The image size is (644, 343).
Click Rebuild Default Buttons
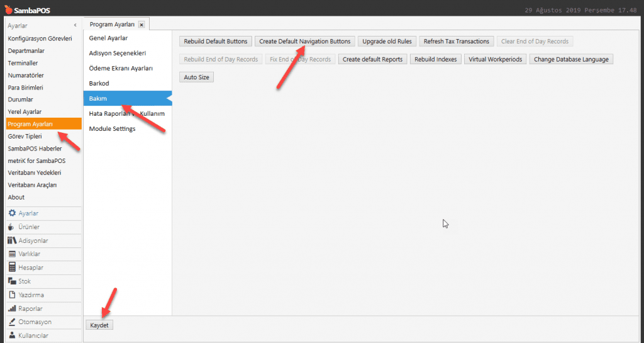tap(216, 42)
